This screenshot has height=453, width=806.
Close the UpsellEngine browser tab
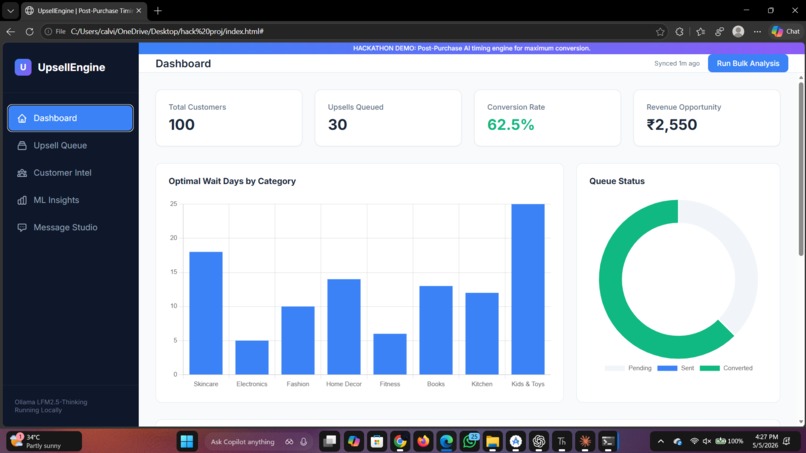tap(138, 10)
